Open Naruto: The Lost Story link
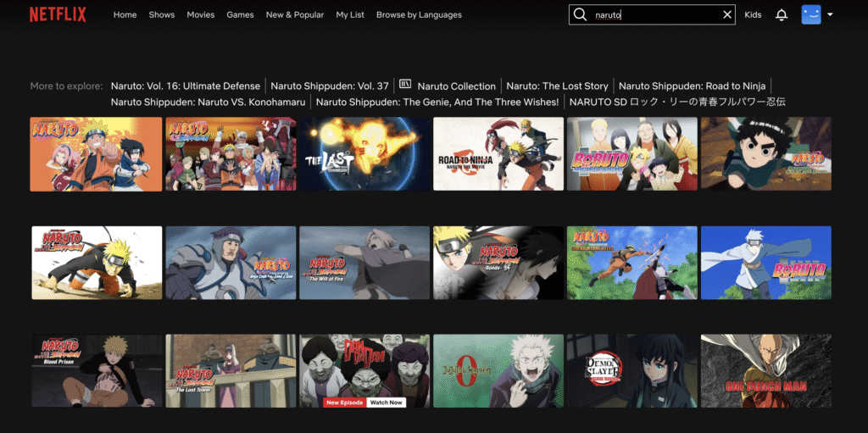This screenshot has width=868, height=433. point(557,86)
